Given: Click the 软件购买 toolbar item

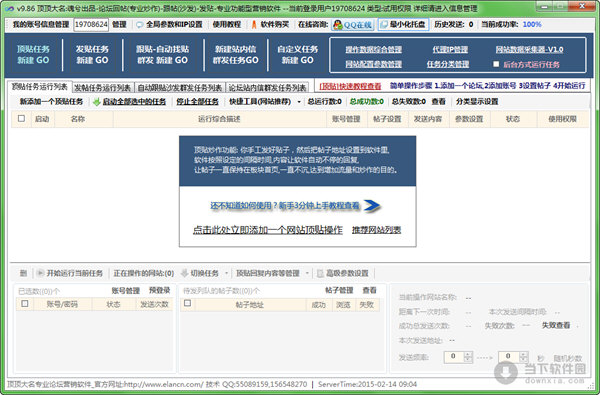Looking at the screenshot, I should pyautogui.click(x=274, y=24).
